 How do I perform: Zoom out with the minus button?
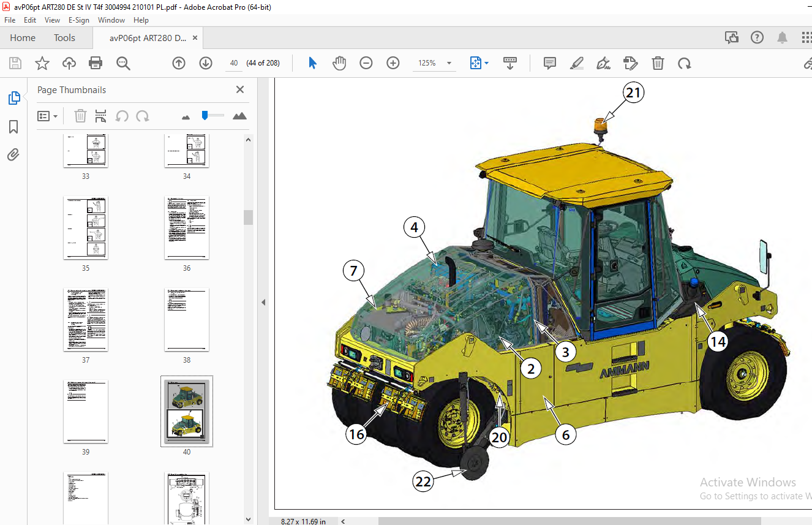(x=366, y=63)
